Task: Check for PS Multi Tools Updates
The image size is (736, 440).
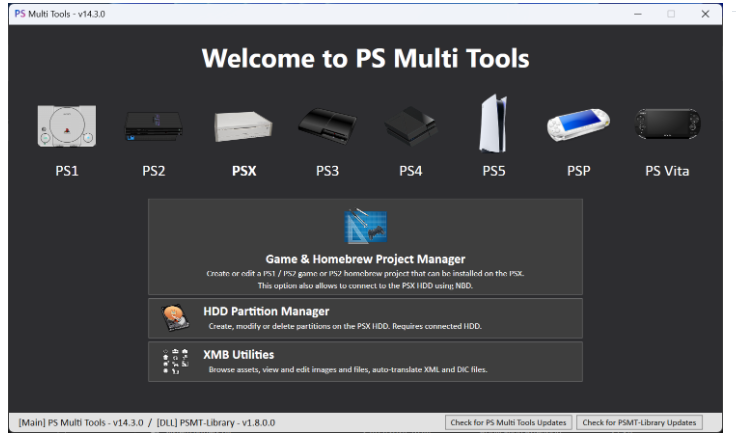Action: 507,422
